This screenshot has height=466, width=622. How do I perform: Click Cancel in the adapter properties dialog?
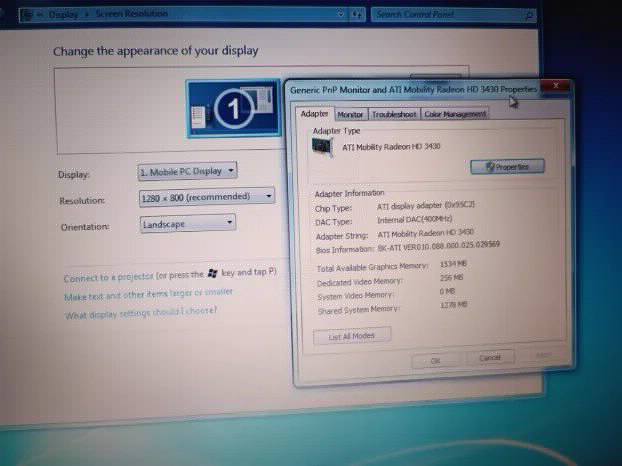pos(490,358)
